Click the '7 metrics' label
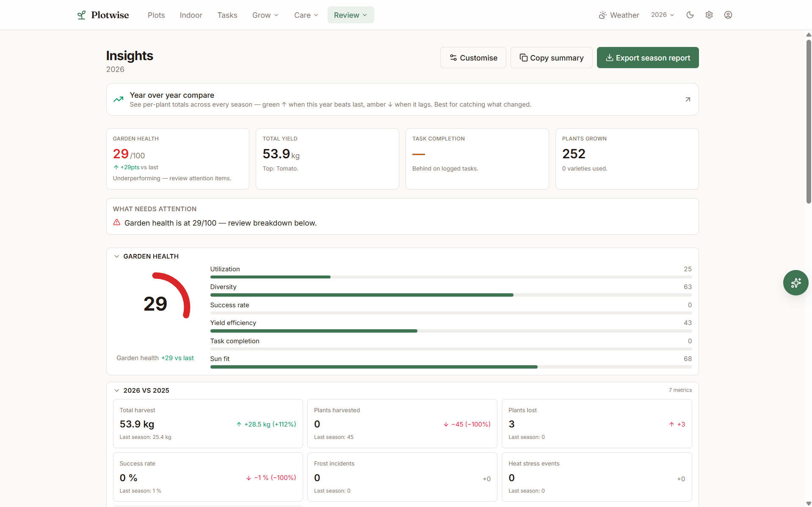 click(680, 390)
